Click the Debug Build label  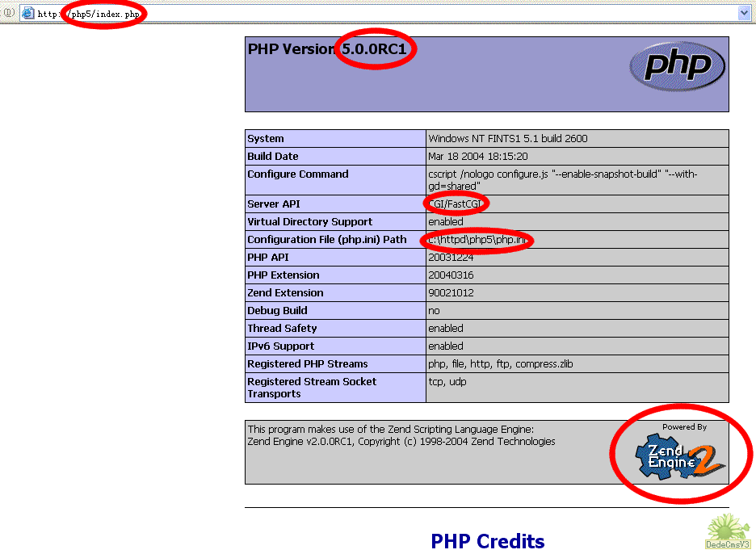(x=277, y=311)
